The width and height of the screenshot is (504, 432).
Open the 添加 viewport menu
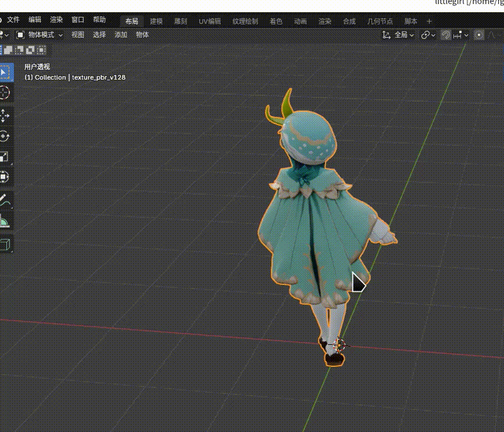pos(121,35)
